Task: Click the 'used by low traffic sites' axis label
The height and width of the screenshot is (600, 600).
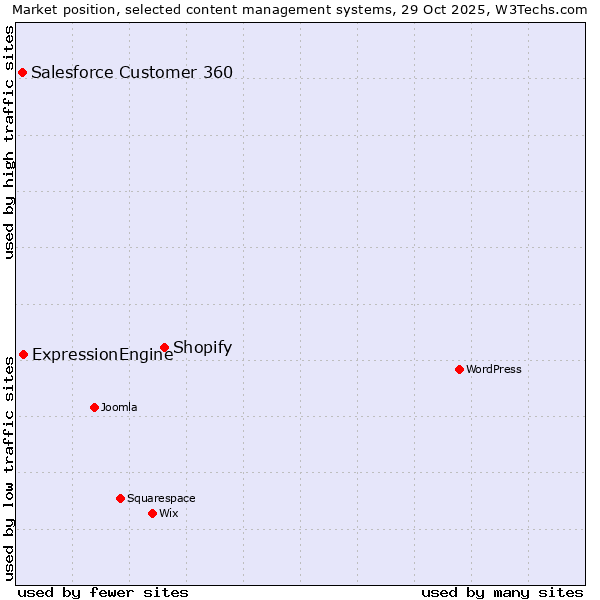Action: (9, 468)
